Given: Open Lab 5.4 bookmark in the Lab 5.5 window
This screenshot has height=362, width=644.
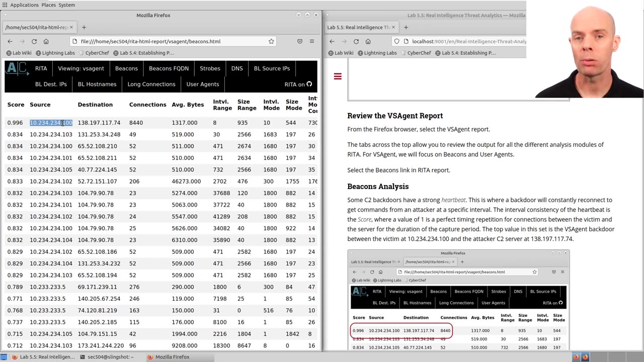Looking at the screenshot, I should [466, 53].
